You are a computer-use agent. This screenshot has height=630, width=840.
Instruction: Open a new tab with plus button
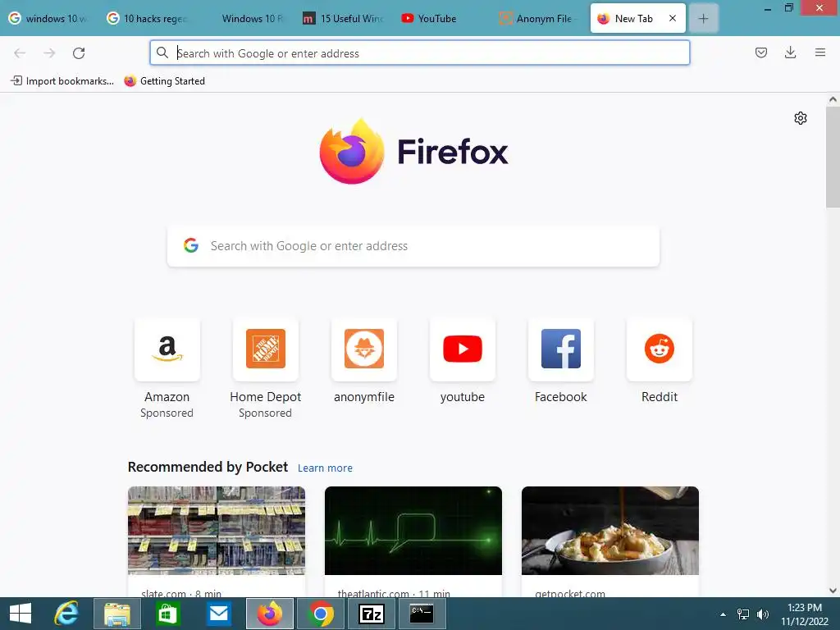coord(703,19)
